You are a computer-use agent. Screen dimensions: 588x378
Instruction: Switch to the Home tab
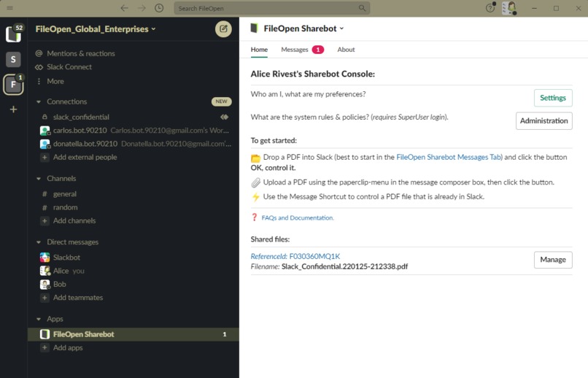pyautogui.click(x=259, y=50)
